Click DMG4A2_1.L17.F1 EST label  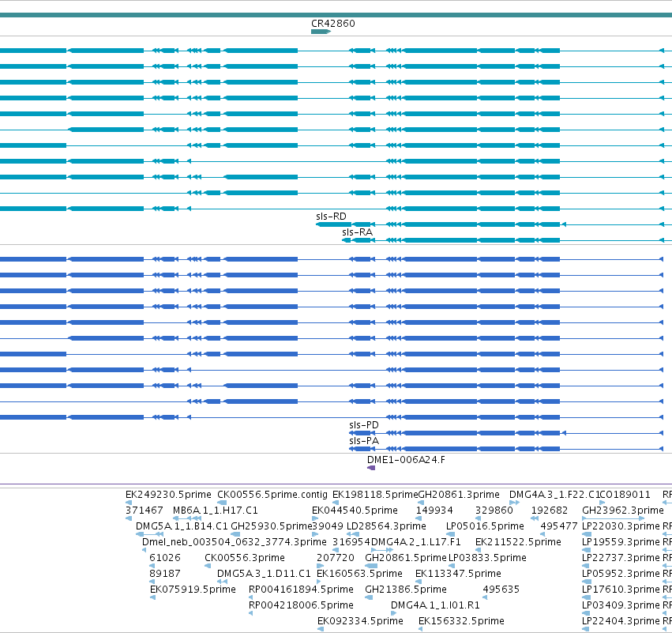click(x=415, y=542)
